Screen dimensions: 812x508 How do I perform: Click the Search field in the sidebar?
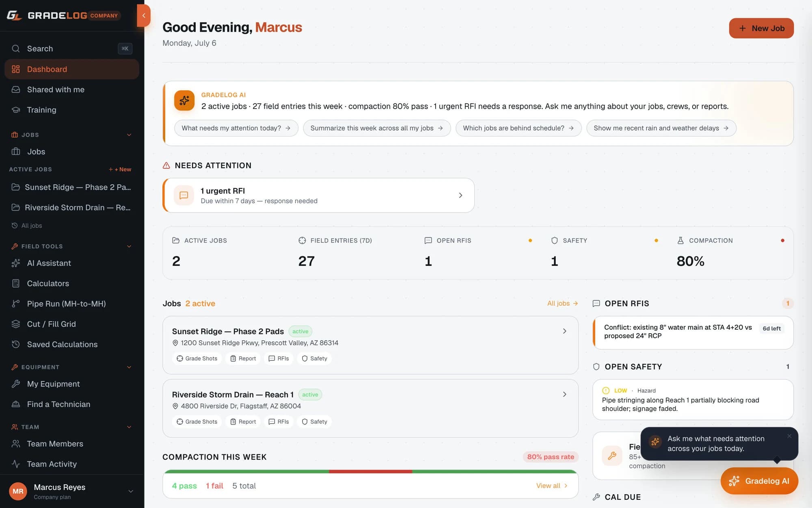72,48
